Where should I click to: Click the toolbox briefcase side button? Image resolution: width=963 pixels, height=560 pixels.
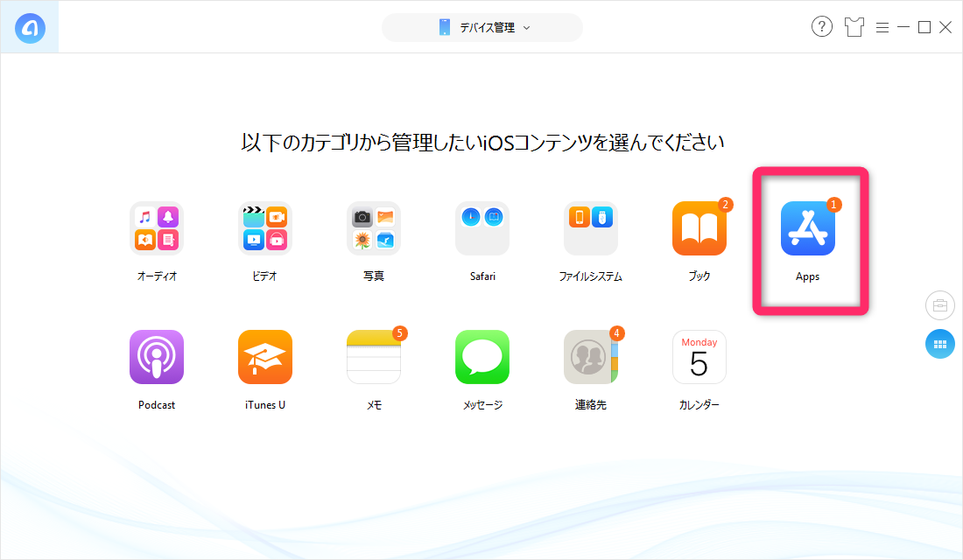(939, 305)
